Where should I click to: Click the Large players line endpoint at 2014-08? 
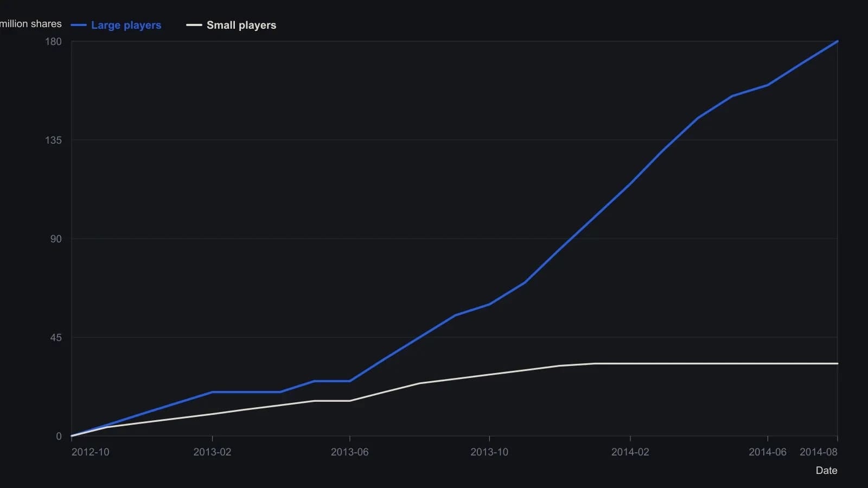point(838,41)
